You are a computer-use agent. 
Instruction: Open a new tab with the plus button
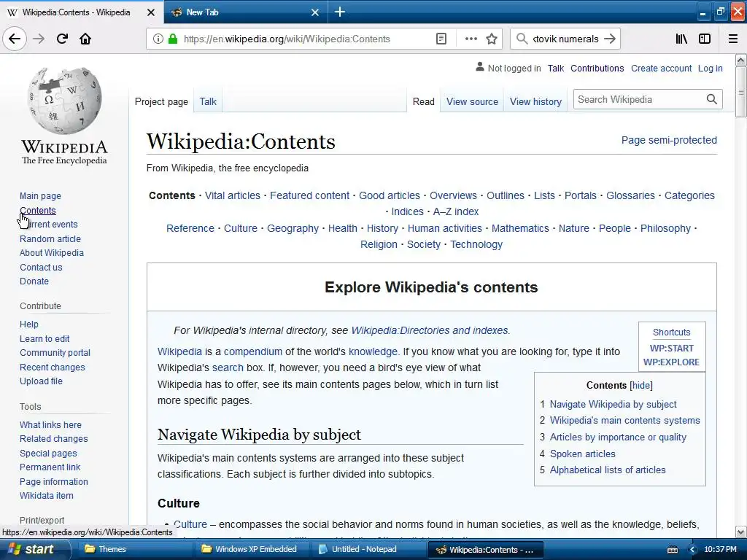[x=340, y=12]
